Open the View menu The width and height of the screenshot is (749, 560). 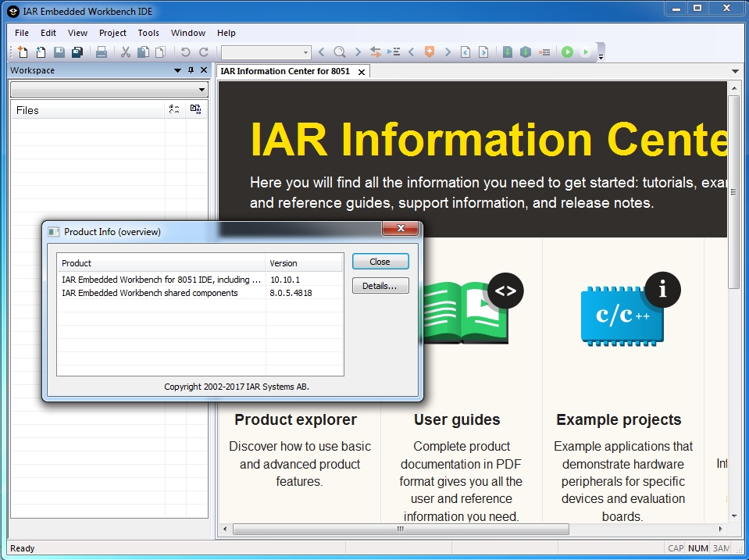tap(77, 33)
